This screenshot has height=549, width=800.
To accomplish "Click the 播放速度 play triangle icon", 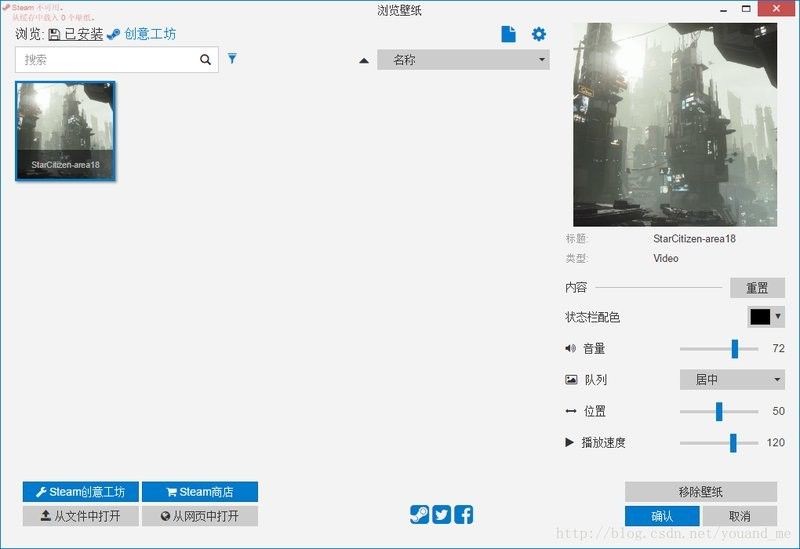I will [x=569, y=442].
